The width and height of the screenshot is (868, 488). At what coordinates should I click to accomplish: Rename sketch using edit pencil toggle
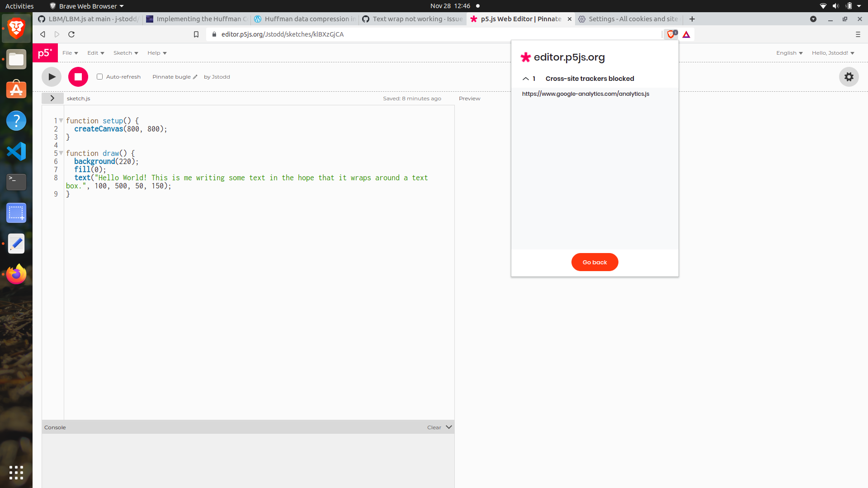coord(195,77)
